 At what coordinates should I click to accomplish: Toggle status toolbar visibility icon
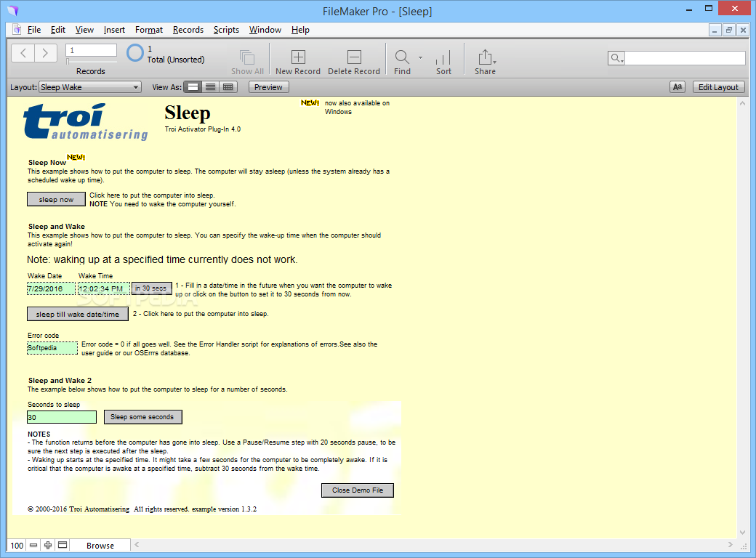[x=63, y=545]
